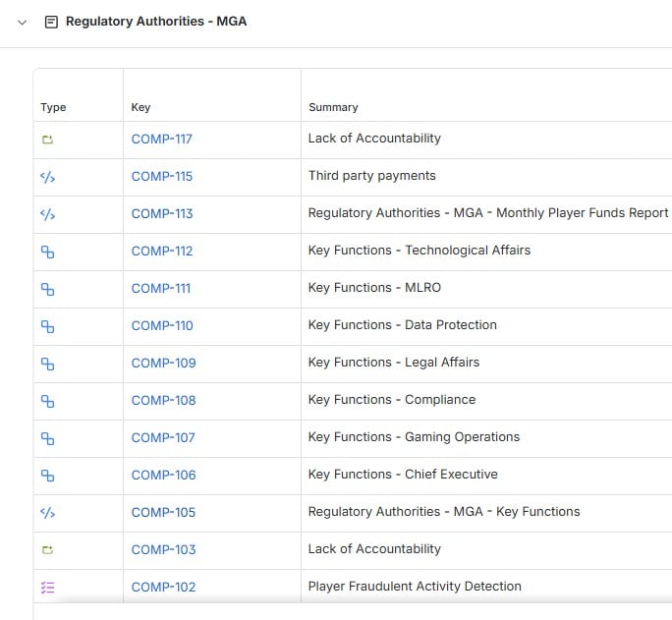The width and height of the screenshot is (672, 620).
Task: Click the Key Functions - Legal Affairs summary
Action: (393, 363)
